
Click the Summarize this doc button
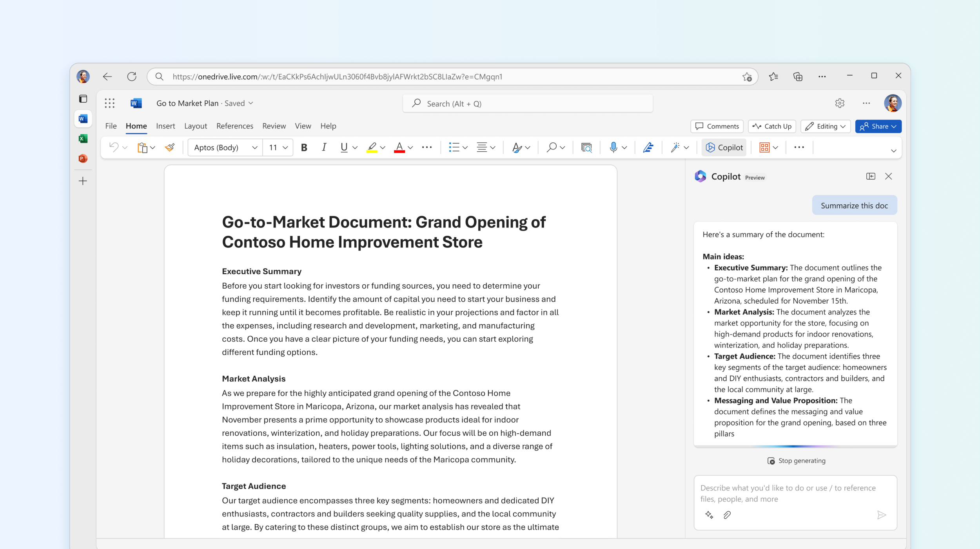[853, 205]
